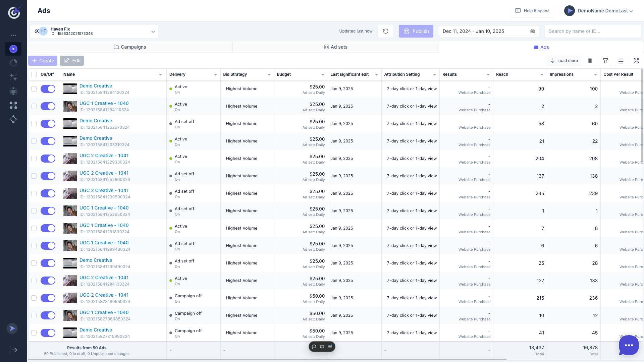Open the calendar icon in date range

click(533, 31)
